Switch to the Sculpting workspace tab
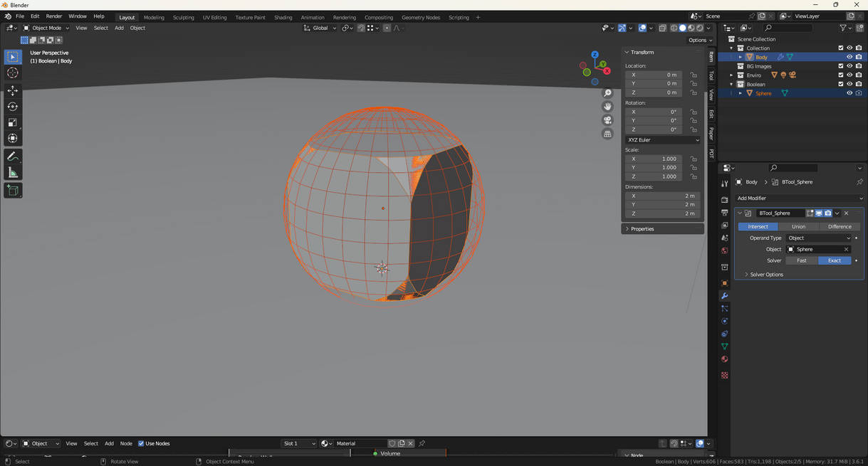The width and height of the screenshot is (868, 466). point(183,17)
